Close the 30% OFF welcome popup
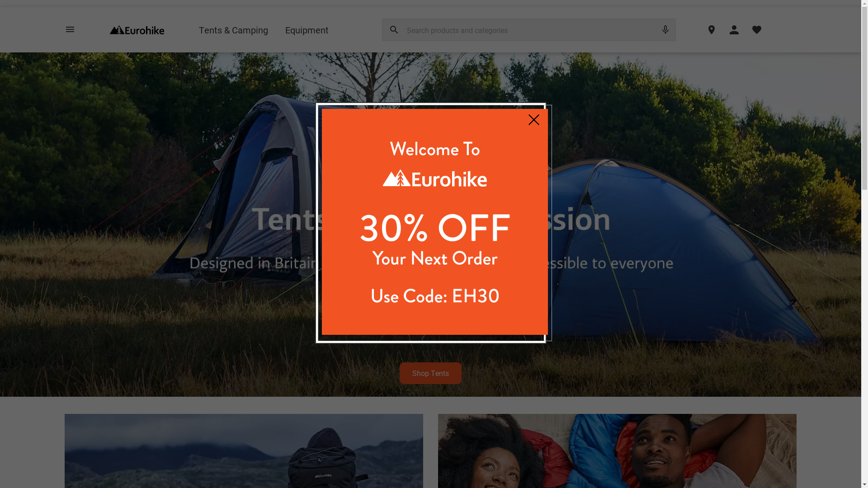868x488 pixels. pos(534,120)
